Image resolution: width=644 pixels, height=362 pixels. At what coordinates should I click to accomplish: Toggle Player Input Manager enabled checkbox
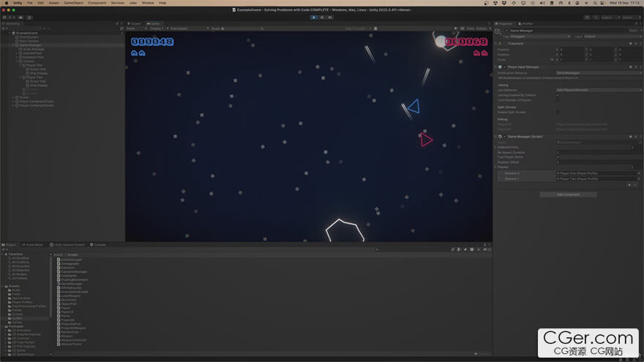click(505, 67)
